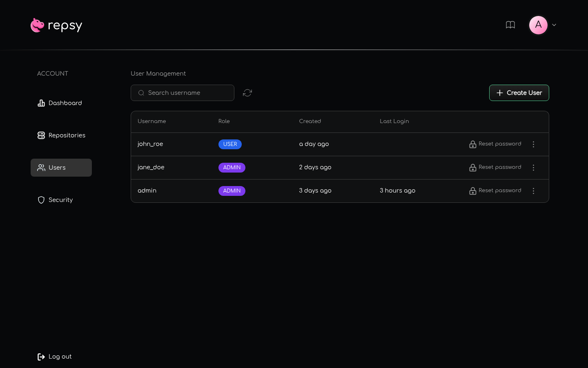Viewport: 588px width, 368px height.
Task: Click jane_doe's ADMIN role badge
Action: tap(232, 168)
